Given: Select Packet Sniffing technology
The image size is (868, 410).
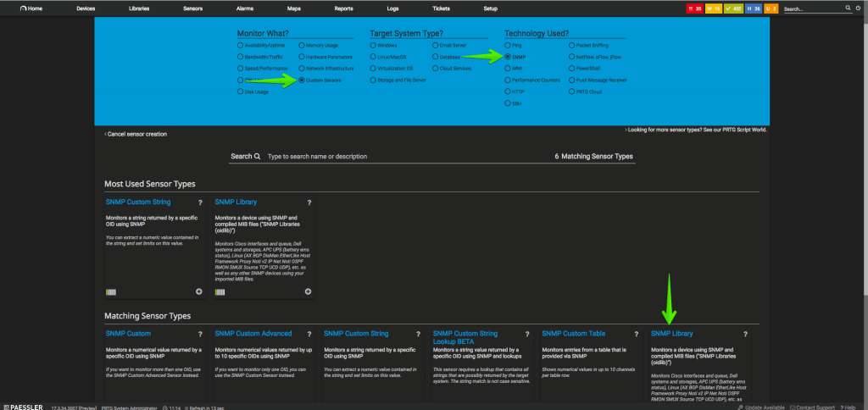Looking at the screenshot, I should pos(572,46).
